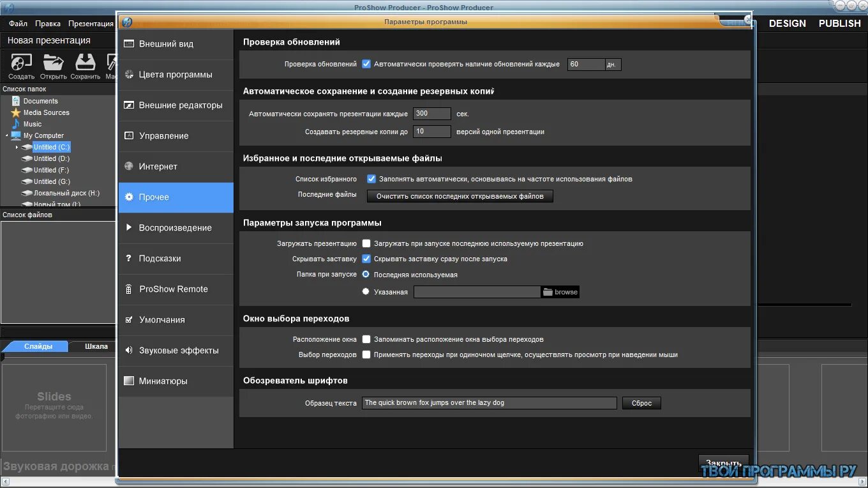Clear the recent files list

[x=460, y=196]
